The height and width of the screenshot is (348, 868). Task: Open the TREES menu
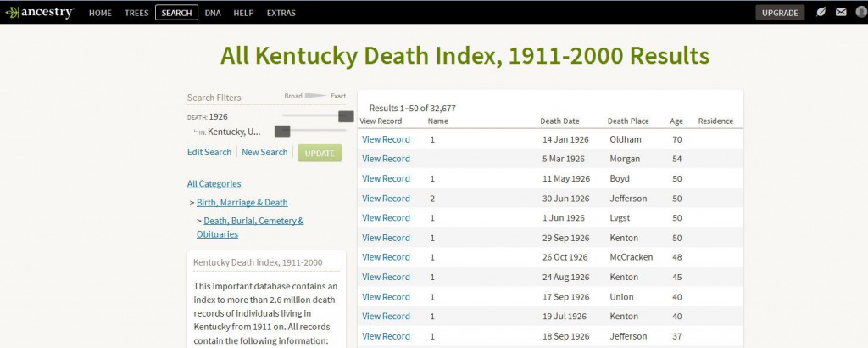(x=136, y=13)
